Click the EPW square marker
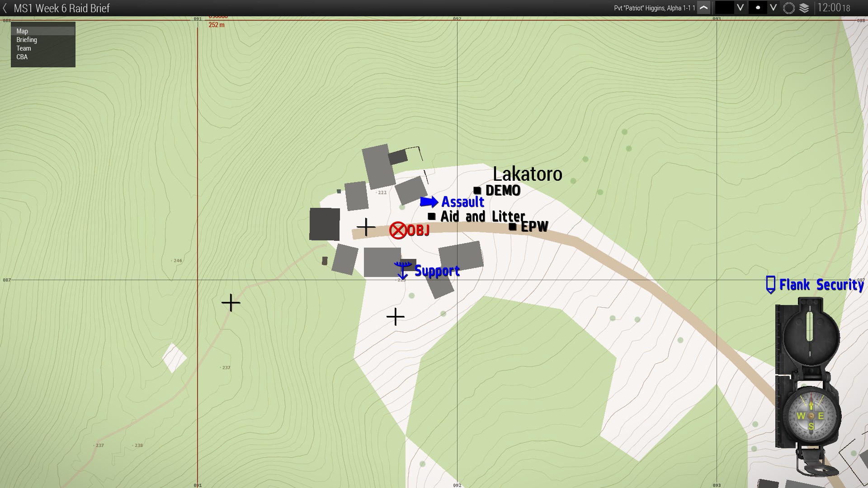This screenshot has width=868, height=488. point(512,227)
